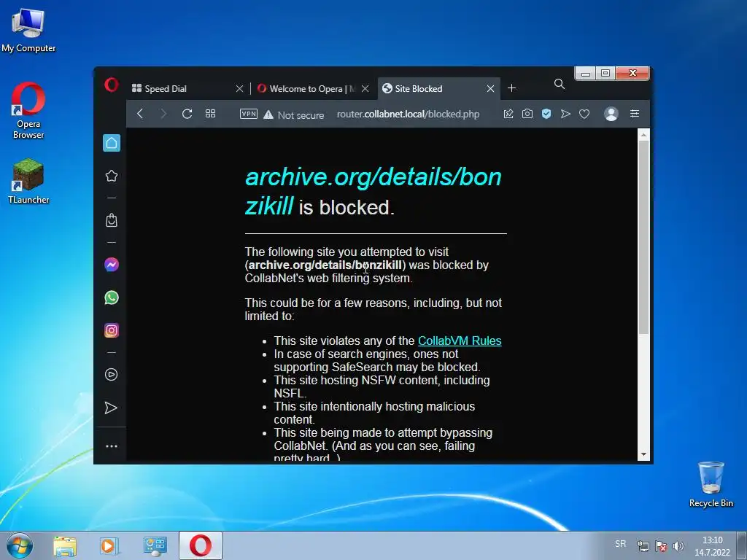Viewport: 747px width, 560px height.
Task: Close the Speed Dial tab
Action: [239, 88]
